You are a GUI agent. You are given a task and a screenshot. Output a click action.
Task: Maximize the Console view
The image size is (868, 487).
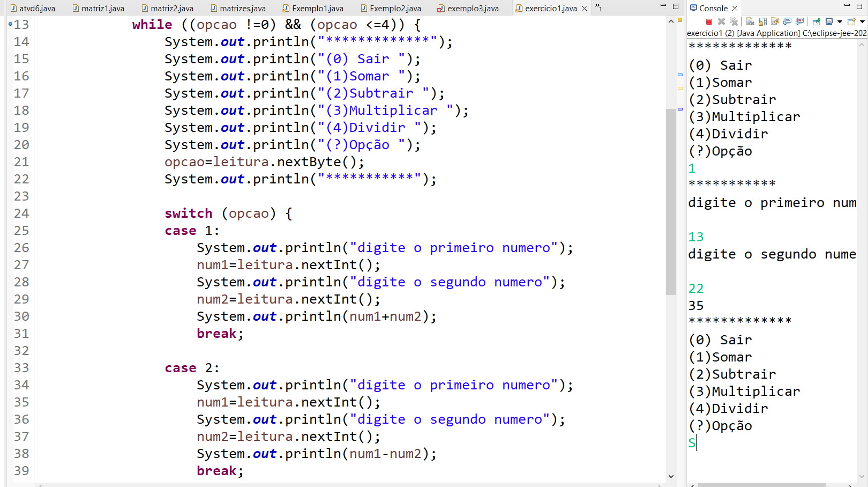point(860,6)
